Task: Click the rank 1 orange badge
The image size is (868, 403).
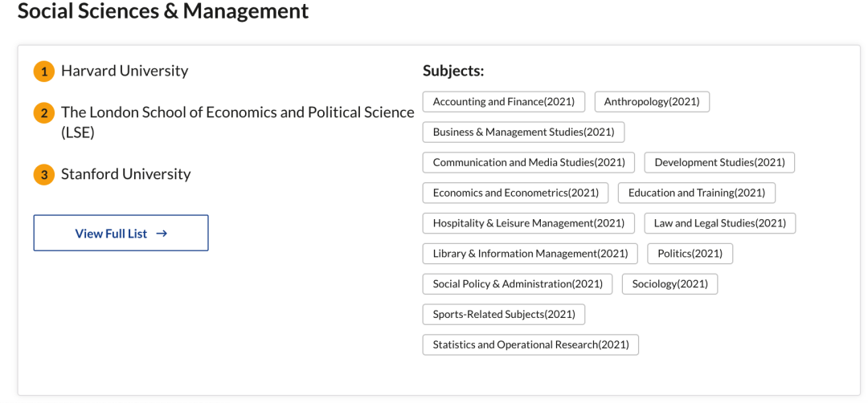Action: tap(43, 71)
